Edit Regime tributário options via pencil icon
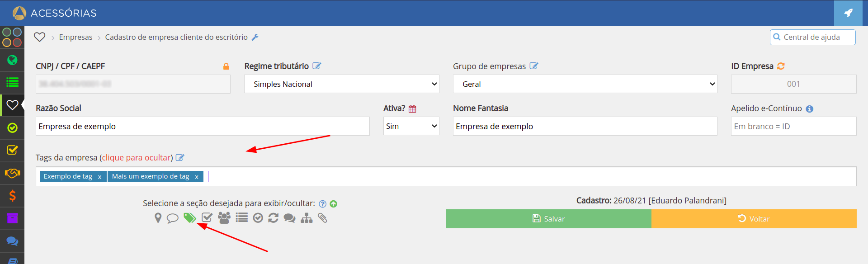 point(316,66)
